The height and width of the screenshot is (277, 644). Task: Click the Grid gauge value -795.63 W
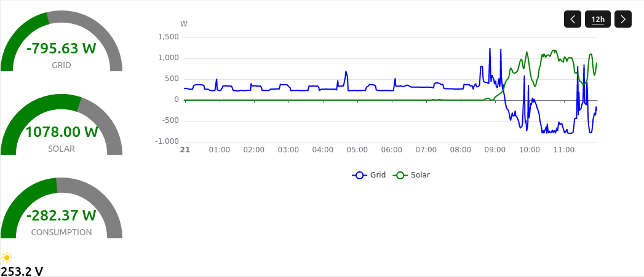[62, 48]
